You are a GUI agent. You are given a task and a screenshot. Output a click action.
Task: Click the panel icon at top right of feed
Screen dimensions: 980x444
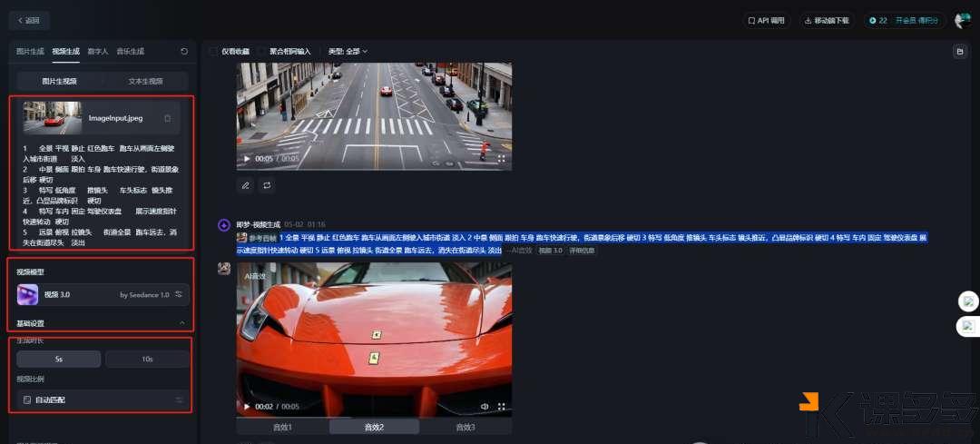point(960,52)
